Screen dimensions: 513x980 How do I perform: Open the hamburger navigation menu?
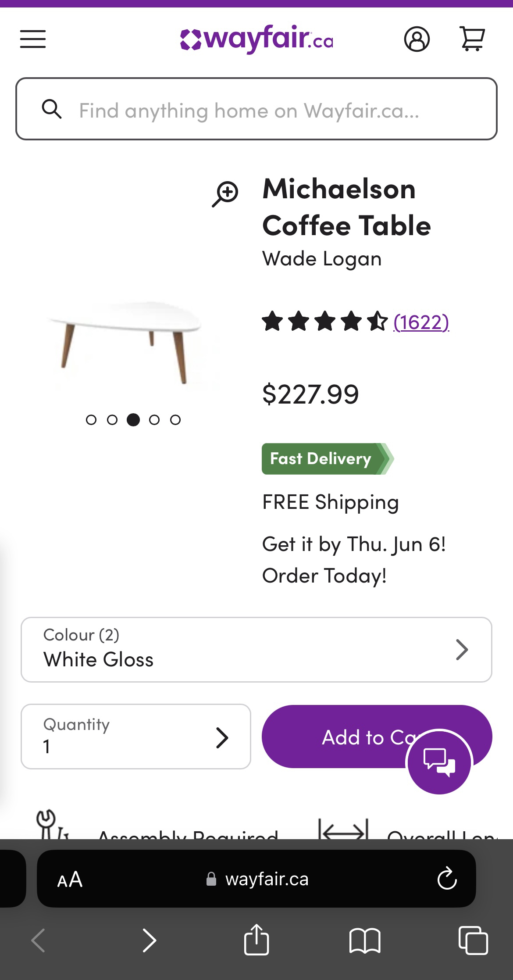(x=33, y=39)
